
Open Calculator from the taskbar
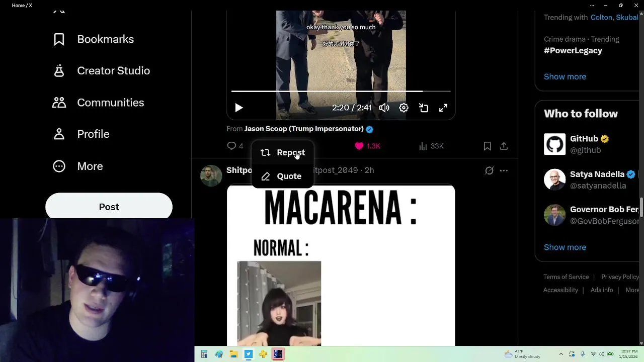(204, 354)
